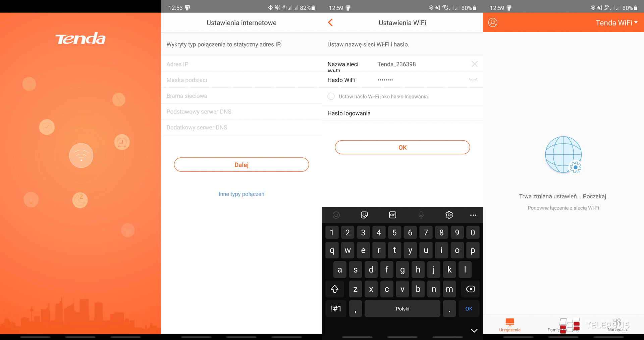Viewport: 644px width, 340px height.
Task: Tap the back arrow in Ustawienia WiFi
Action: [330, 22]
